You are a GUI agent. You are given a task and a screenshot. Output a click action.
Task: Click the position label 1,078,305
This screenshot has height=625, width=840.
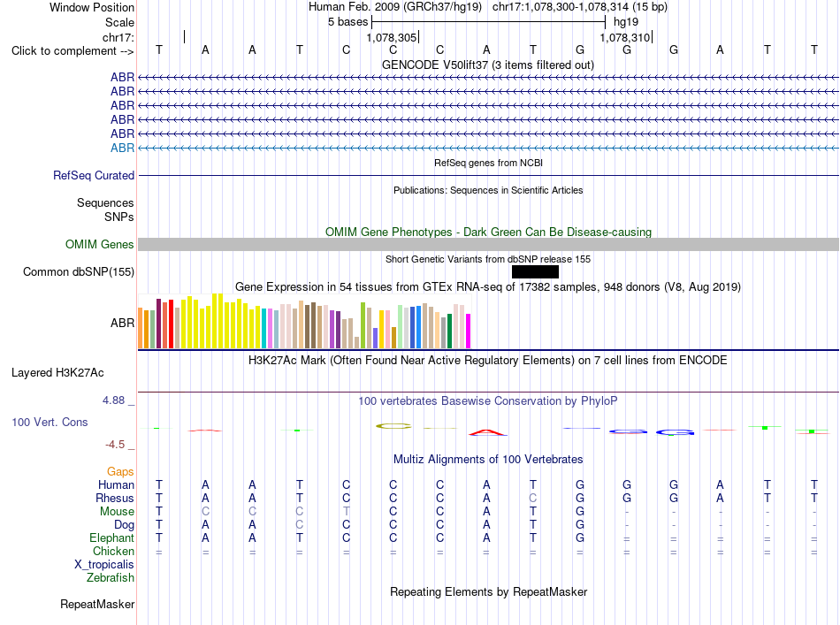(391, 37)
